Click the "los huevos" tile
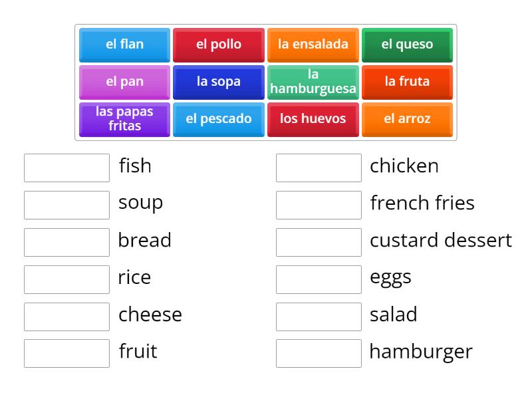Viewport: 532px width, 399px height. click(313, 119)
